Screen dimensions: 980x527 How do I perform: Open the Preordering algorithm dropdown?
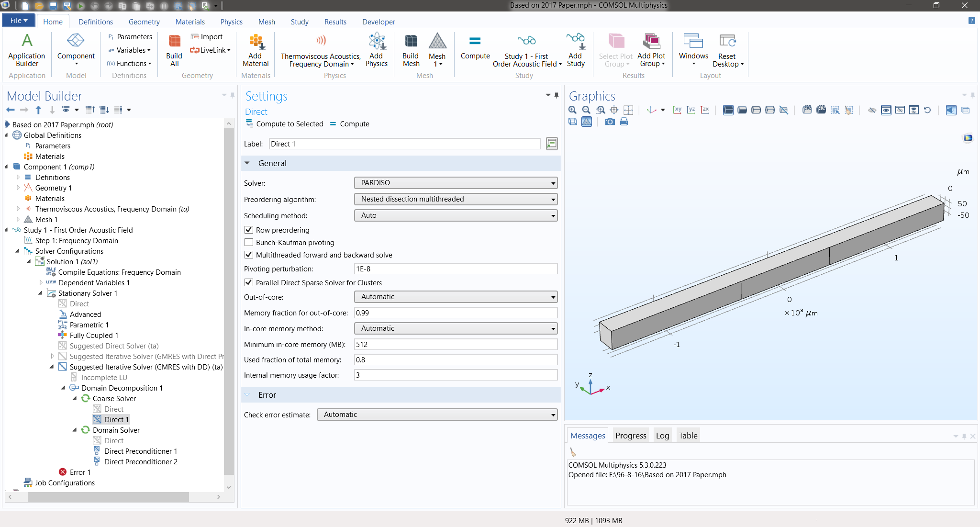pyautogui.click(x=456, y=199)
